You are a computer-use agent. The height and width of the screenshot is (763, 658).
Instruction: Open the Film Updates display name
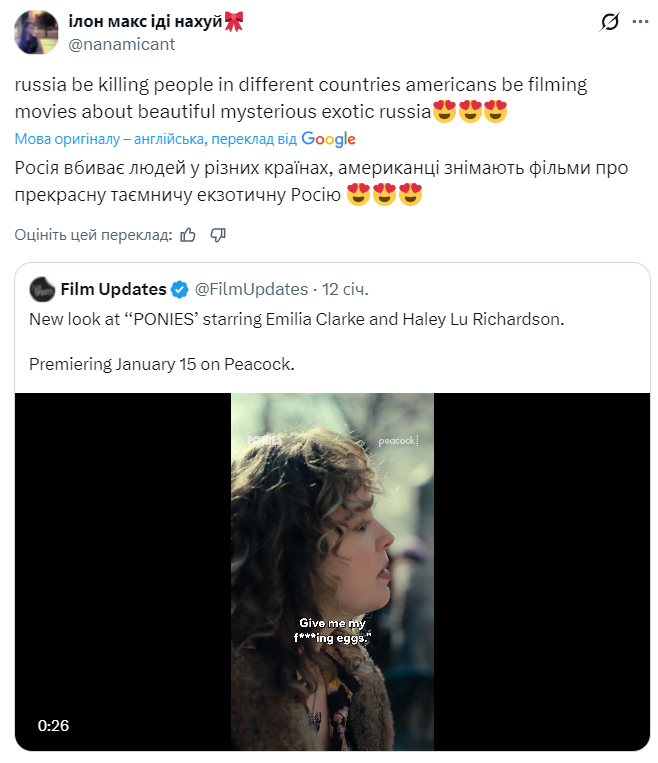[x=113, y=289]
